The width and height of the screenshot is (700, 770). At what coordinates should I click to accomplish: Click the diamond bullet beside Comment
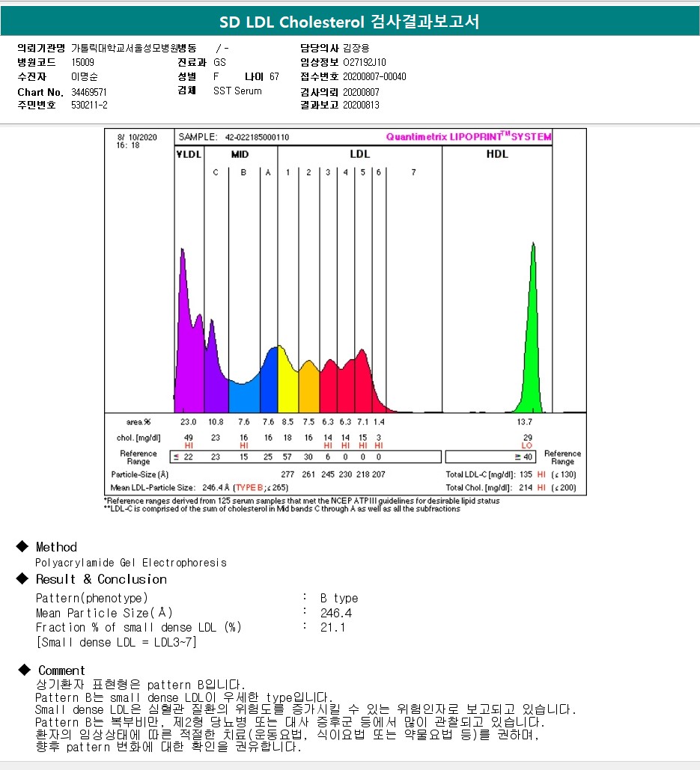point(24,670)
